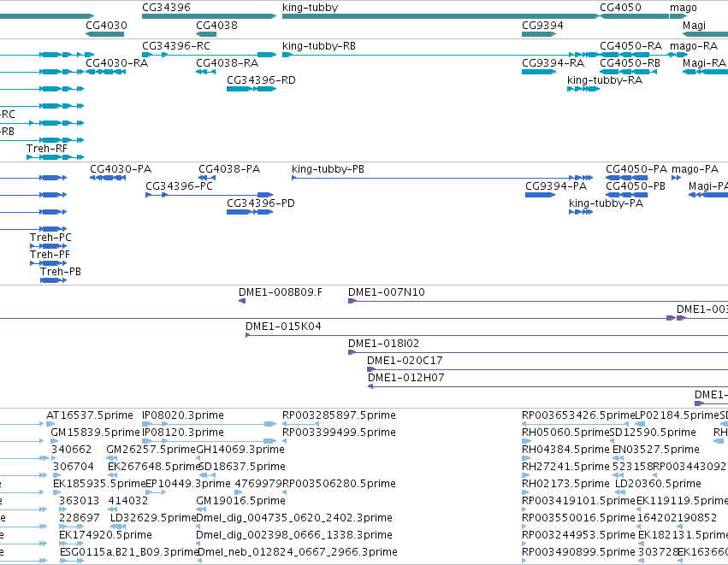This screenshot has height=565, width=728.
Task: Click the CG34396-PD protein label
Action: [x=261, y=203]
